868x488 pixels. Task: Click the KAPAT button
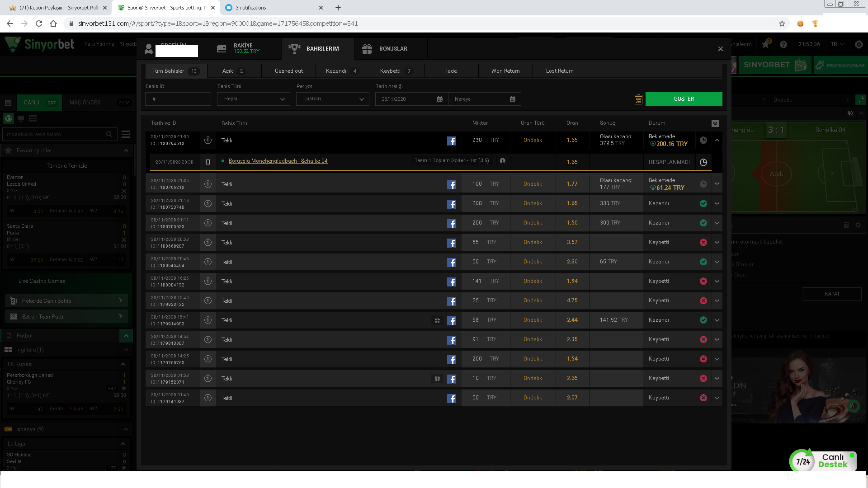pyautogui.click(x=832, y=294)
